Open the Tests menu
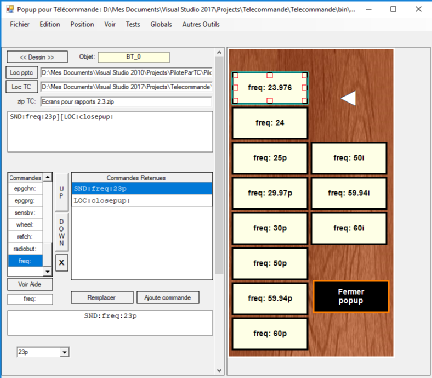Screen dimensions: 432x378 click(x=133, y=24)
